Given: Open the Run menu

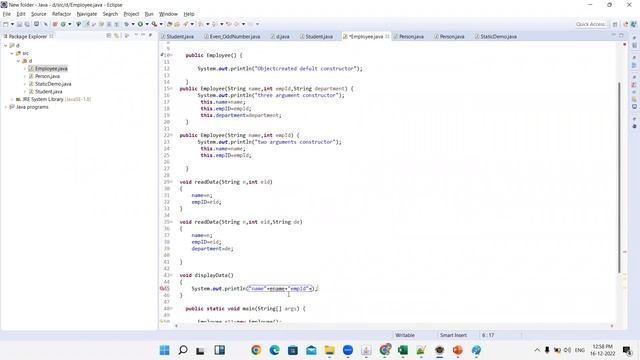Looking at the screenshot, I should click(x=149, y=14).
